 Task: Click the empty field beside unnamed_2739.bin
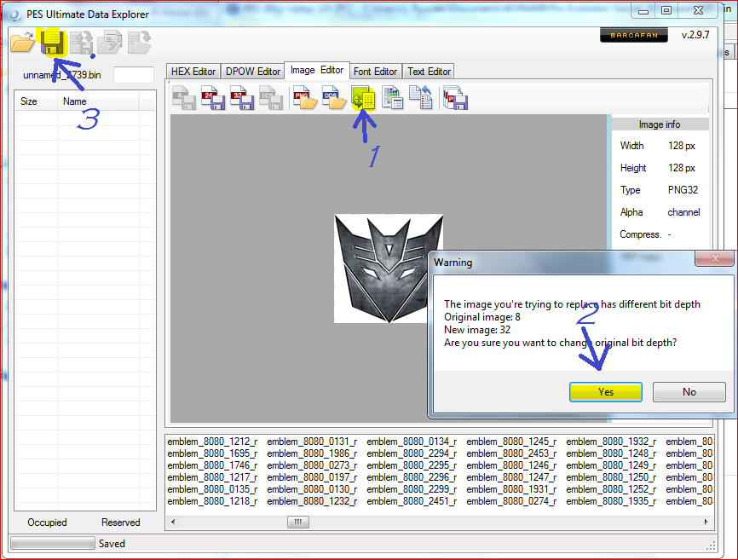pos(134,75)
